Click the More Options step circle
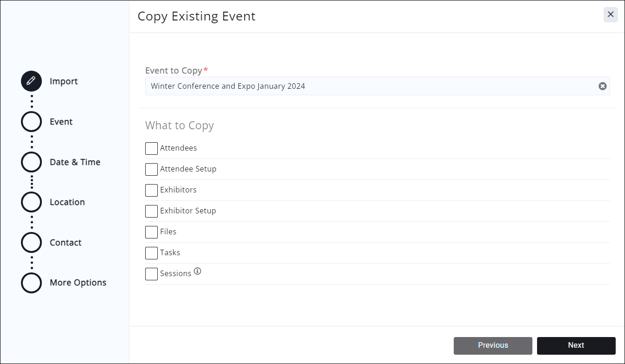 point(31,283)
